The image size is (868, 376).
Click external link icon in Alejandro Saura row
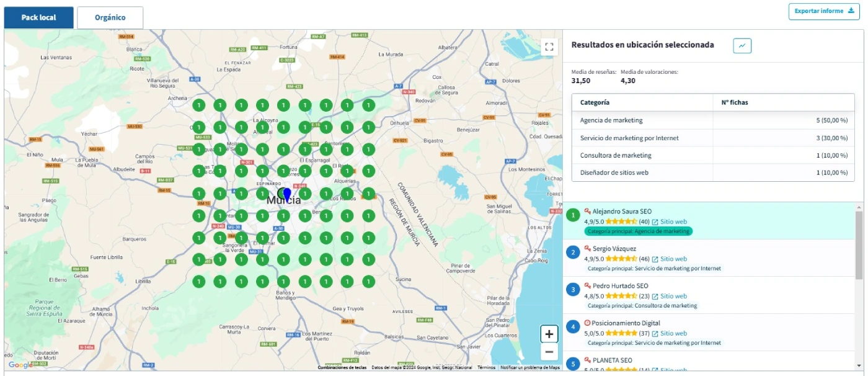pos(655,222)
